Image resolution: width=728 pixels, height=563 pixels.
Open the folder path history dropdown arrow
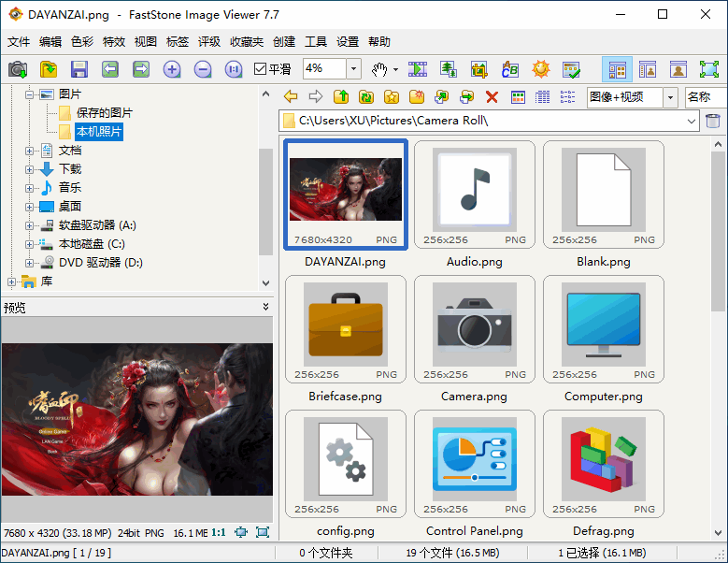pos(691,122)
